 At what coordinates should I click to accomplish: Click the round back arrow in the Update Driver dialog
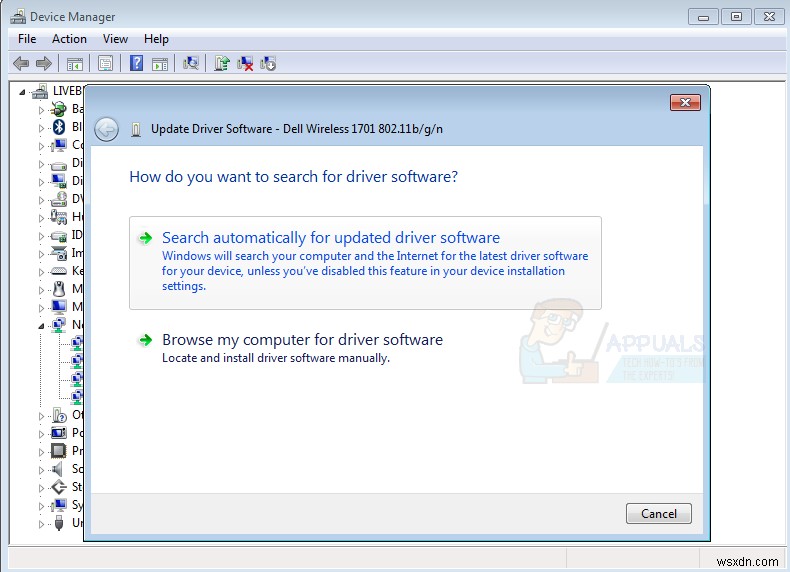click(x=106, y=130)
